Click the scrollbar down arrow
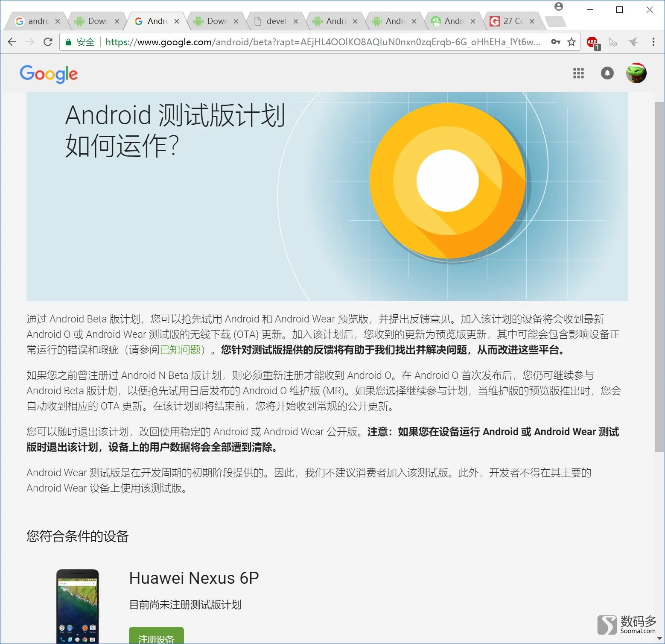 pyautogui.click(x=659, y=639)
